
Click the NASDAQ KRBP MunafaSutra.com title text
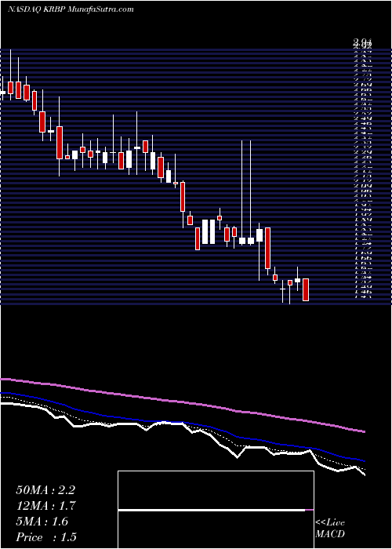71,9
